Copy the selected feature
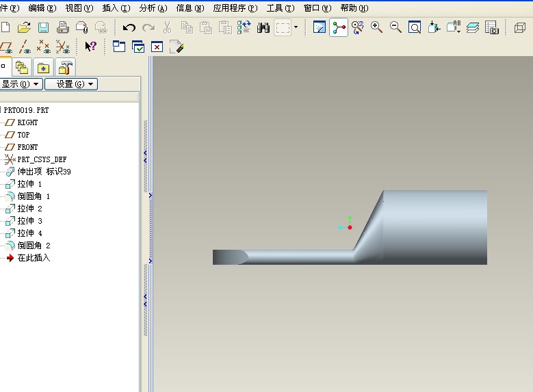The height and width of the screenshot is (392, 533). coord(187,27)
